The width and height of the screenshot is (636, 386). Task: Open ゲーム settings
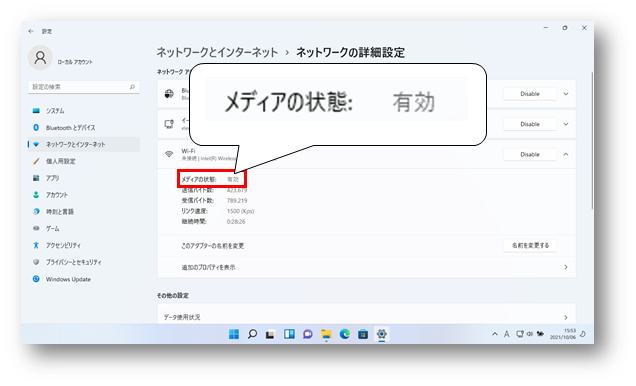[x=84, y=228]
